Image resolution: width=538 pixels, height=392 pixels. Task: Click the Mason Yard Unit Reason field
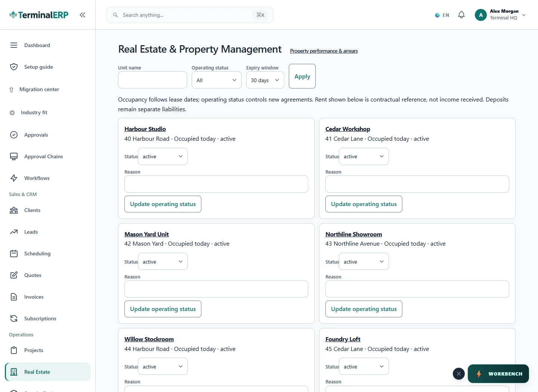pyautogui.click(x=216, y=289)
